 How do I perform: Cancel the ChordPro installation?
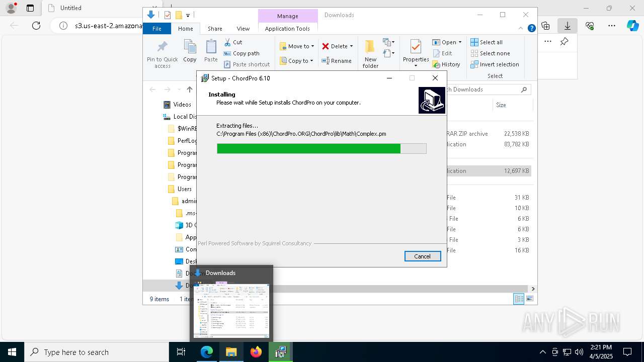click(x=422, y=256)
